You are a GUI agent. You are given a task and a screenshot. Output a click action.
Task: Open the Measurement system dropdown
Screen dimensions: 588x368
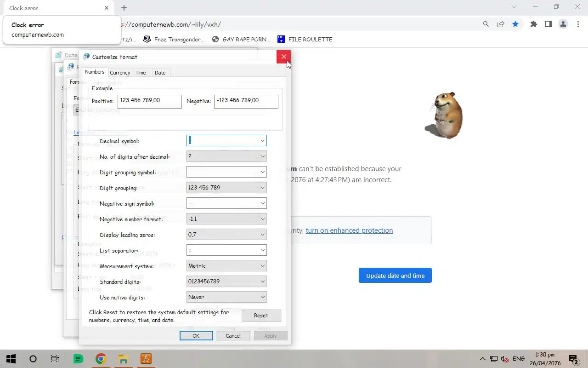226,266
